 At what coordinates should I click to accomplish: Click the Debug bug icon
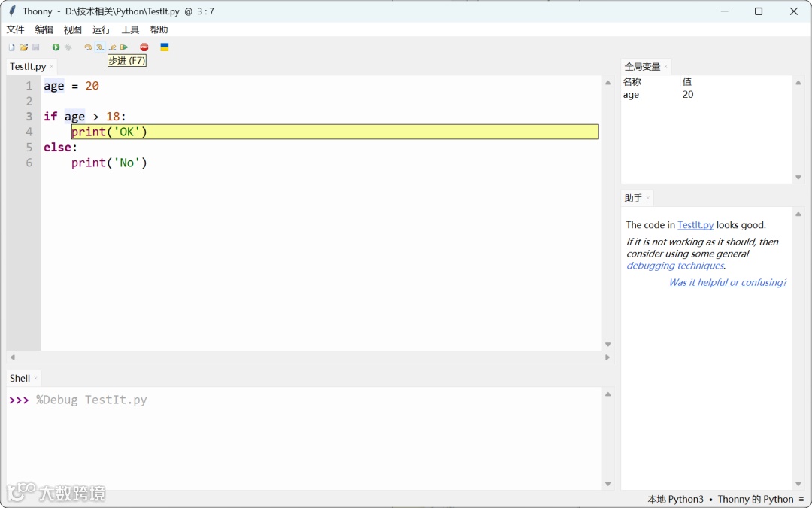click(x=68, y=47)
